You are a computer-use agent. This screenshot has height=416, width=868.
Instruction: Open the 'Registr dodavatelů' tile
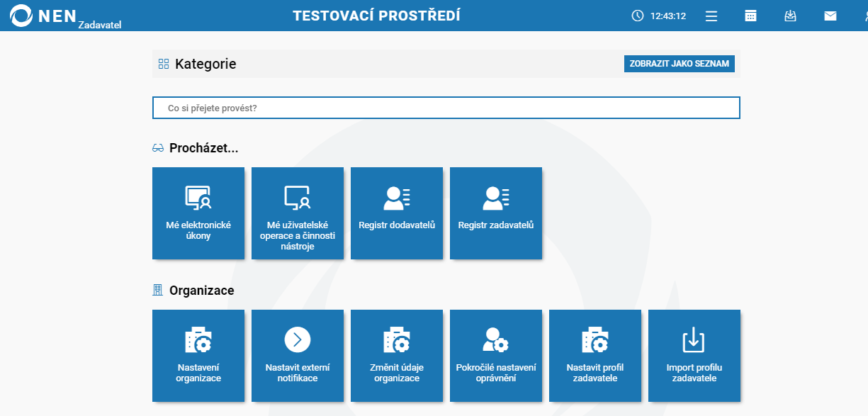397,213
